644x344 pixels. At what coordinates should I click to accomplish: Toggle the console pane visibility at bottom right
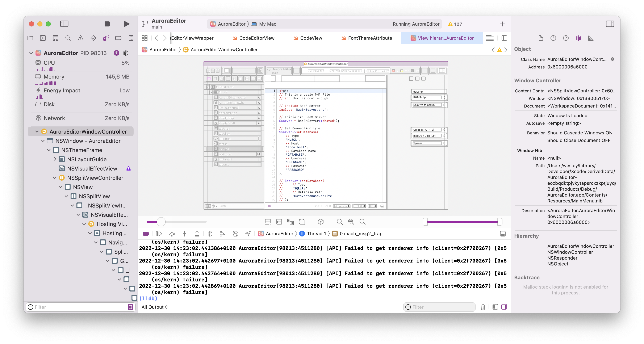(504, 307)
